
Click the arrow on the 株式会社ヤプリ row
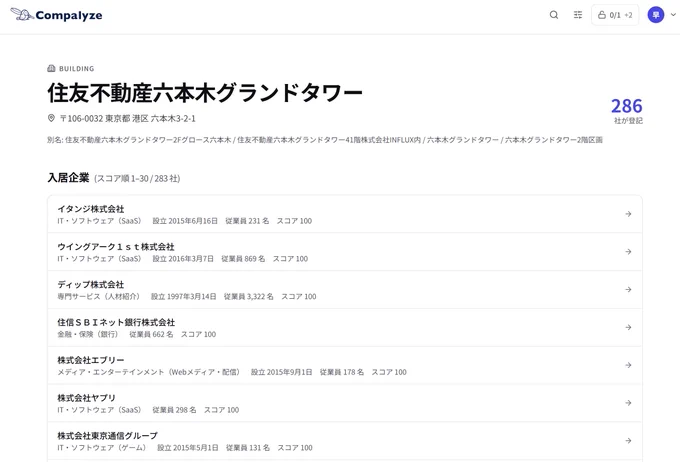628,403
